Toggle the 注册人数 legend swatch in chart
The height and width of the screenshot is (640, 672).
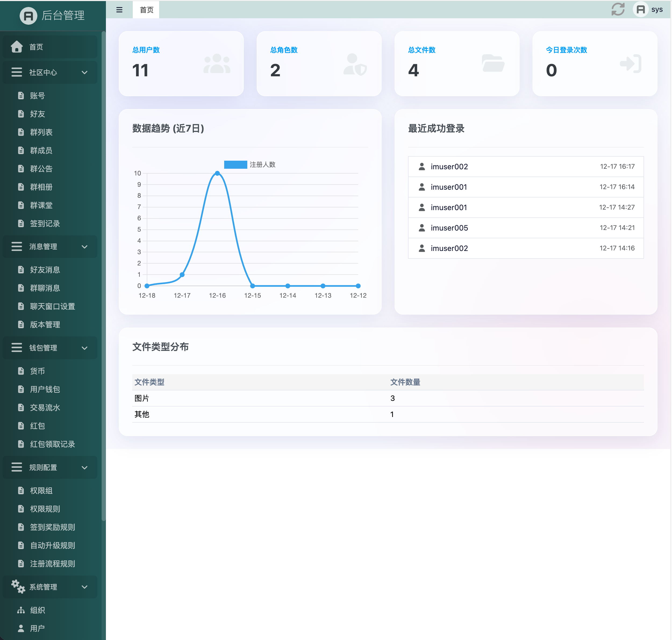pyautogui.click(x=235, y=164)
